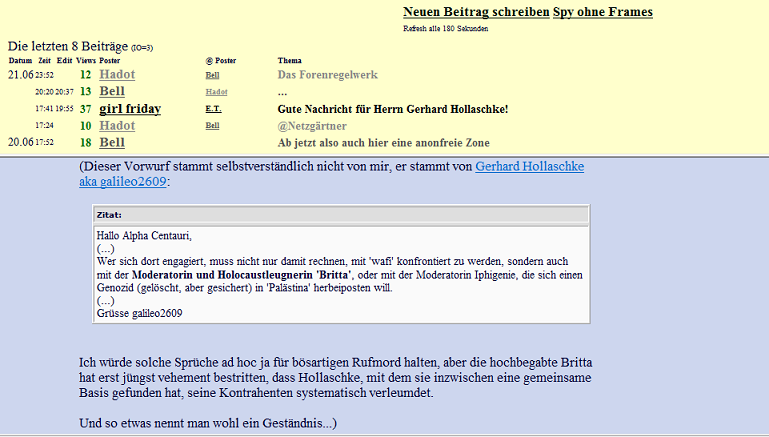This screenshot has height=437, width=769.
Task: Click small Hadot link in the '...' row
Action: (216, 92)
